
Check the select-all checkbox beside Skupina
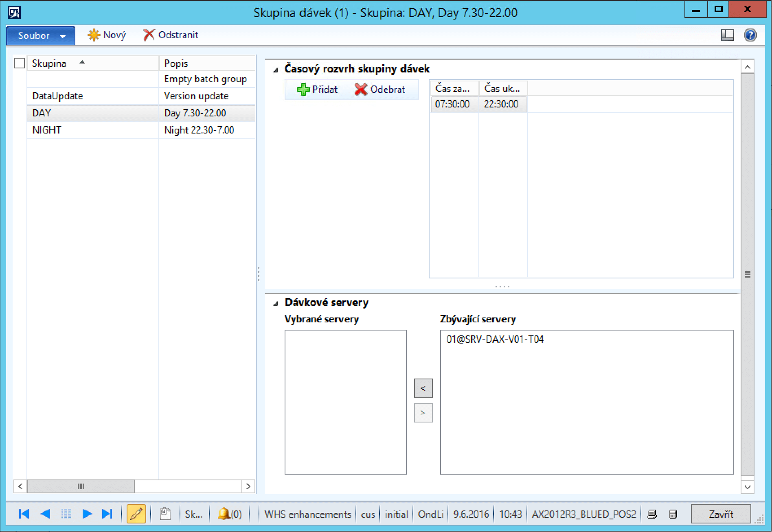20,63
